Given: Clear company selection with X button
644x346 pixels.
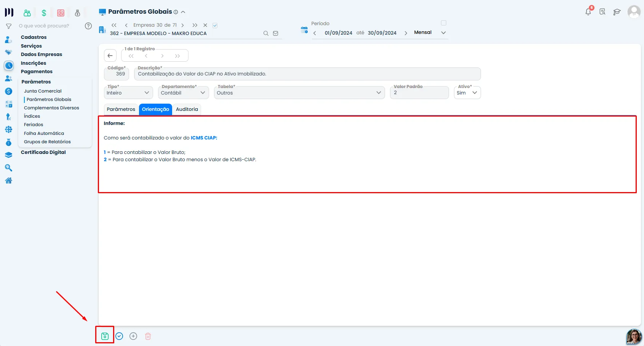Looking at the screenshot, I should (205, 25).
